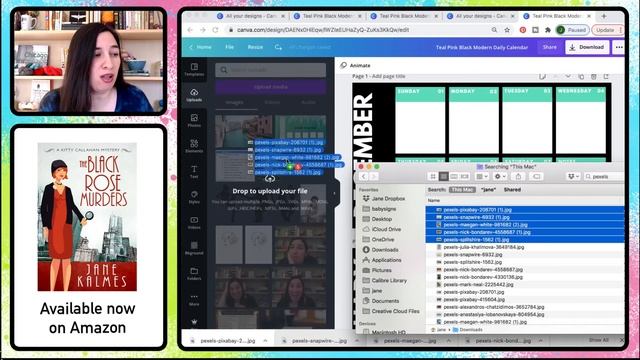
Task: Click the Animate icon above the canvas
Action: 343,65
